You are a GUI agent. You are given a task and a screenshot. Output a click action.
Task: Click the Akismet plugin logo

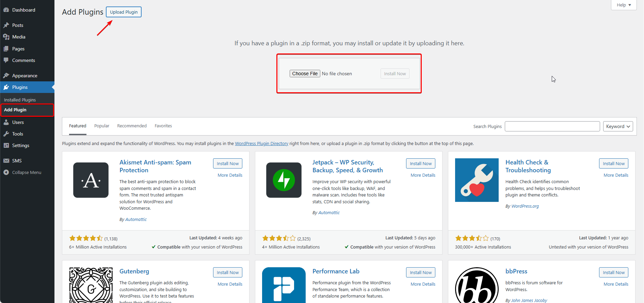[91, 180]
